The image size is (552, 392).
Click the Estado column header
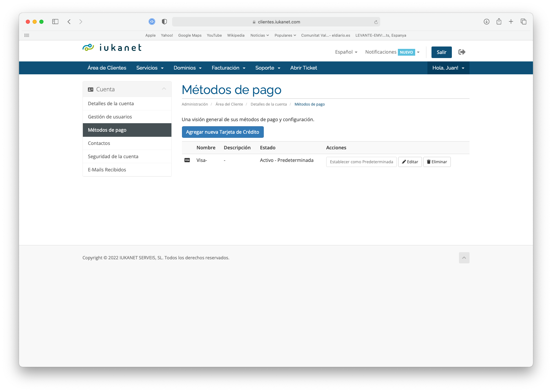coord(268,148)
